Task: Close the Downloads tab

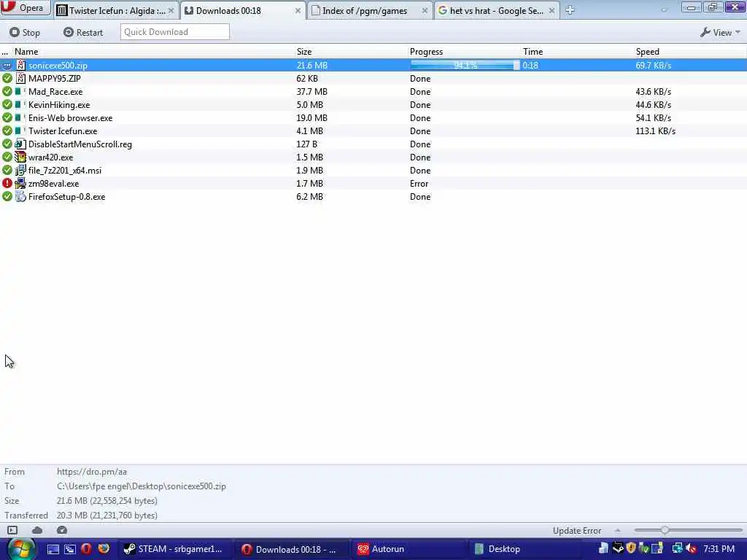Action: (298, 10)
